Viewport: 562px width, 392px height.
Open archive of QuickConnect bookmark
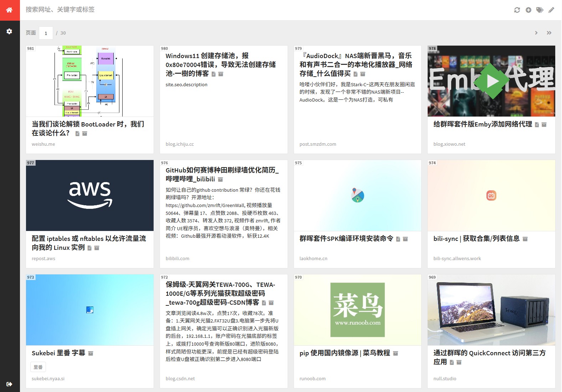click(x=459, y=362)
